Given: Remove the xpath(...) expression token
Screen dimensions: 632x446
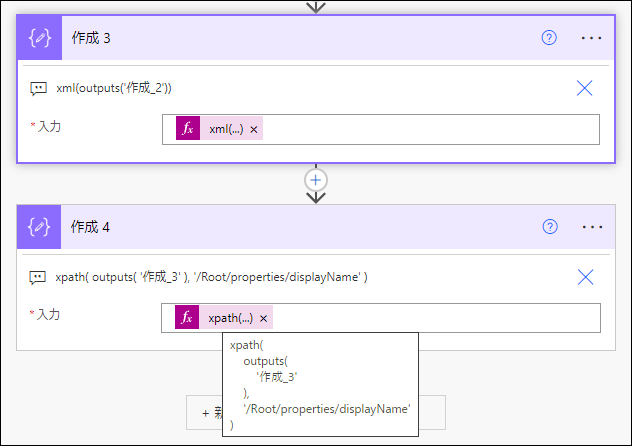Looking at the screenshot, I should coord(264,319).
